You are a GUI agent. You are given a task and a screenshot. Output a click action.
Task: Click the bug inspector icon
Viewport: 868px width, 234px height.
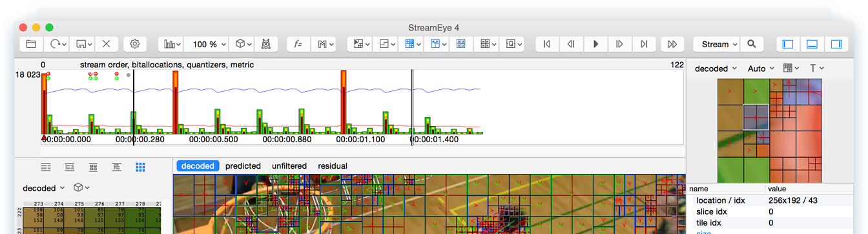click(x=266, y=44)
